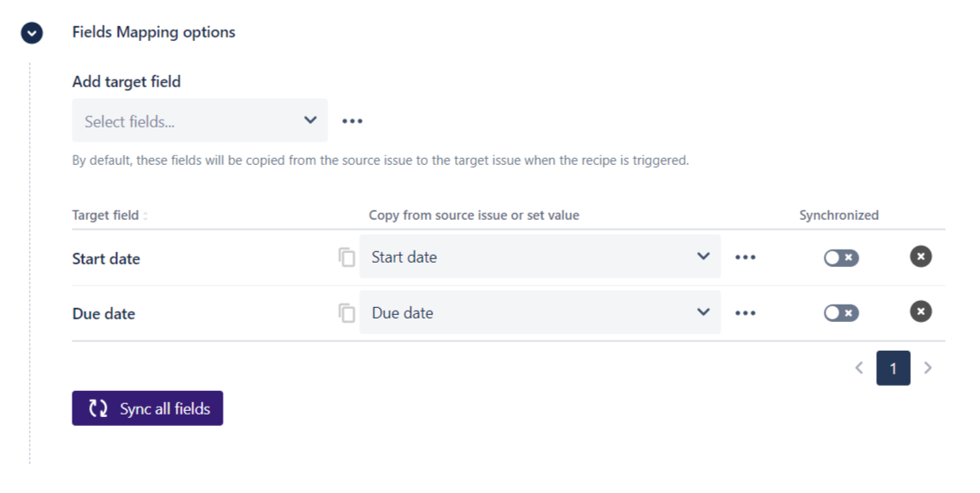Go to page 1 in pagination
The image size is (980, 493).
893,368
